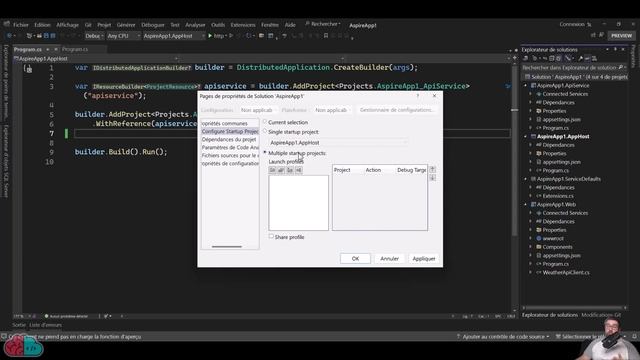Expand wwwroot folder in Solution Explorer
The image size is (640, 360).
tap(531, 238)
